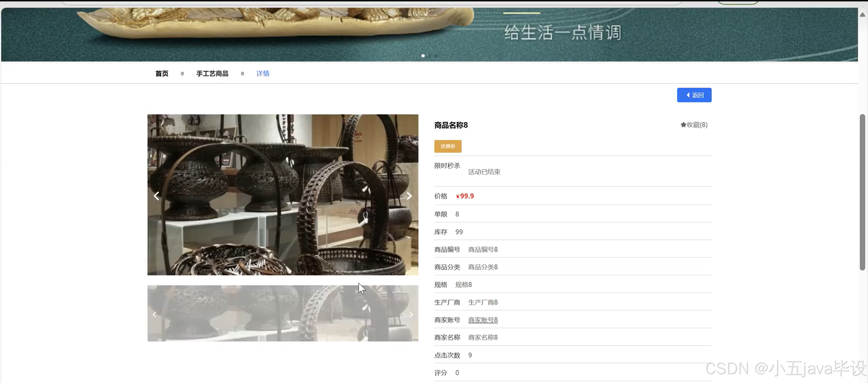The width and height of the screenshot is (868, 383).
Task: Select the second banner carousel dot
Action: pos(430,56)
